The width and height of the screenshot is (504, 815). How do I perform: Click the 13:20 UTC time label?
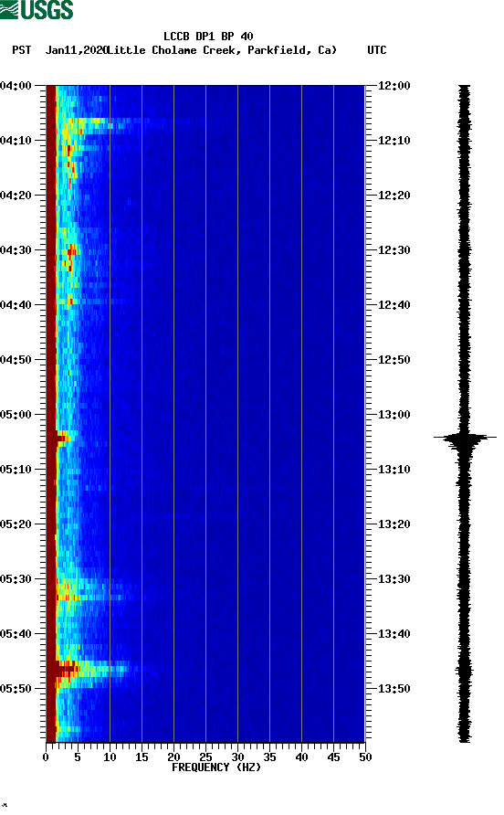pos(394,524)
